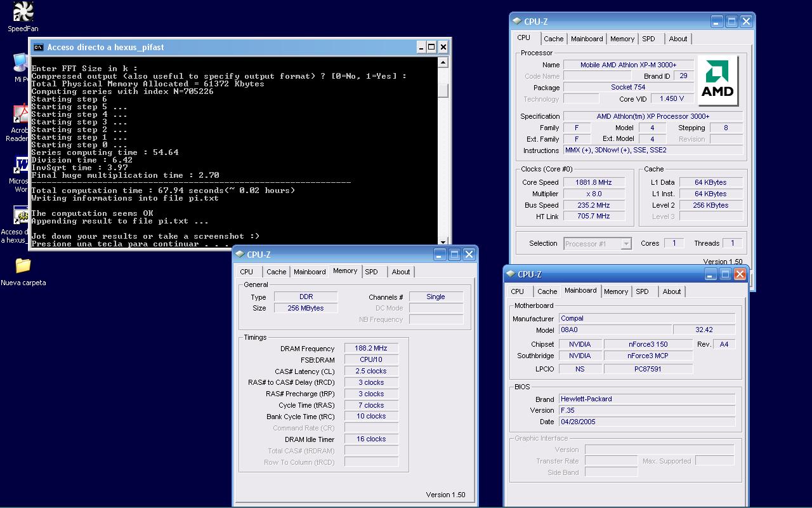
Task: Open About tab in Mainboard CPU-Z window
Action: 672,291
